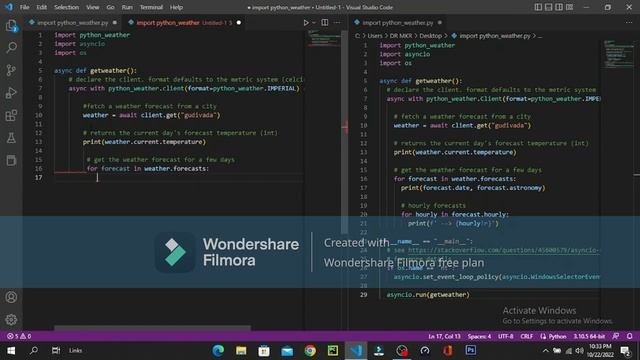640x360 pixels.
Task: Change encoding via UTF-8 in status bar
Action: point(505,336)
